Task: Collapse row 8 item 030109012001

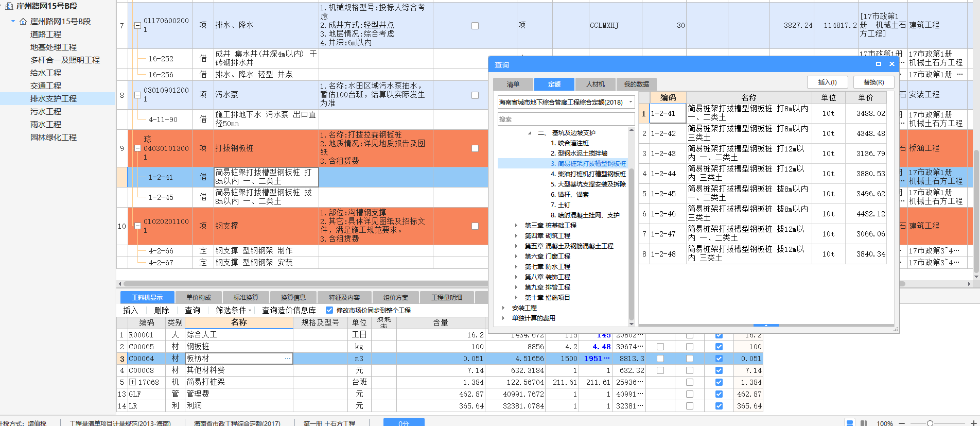Action: (x=137, y=95)
